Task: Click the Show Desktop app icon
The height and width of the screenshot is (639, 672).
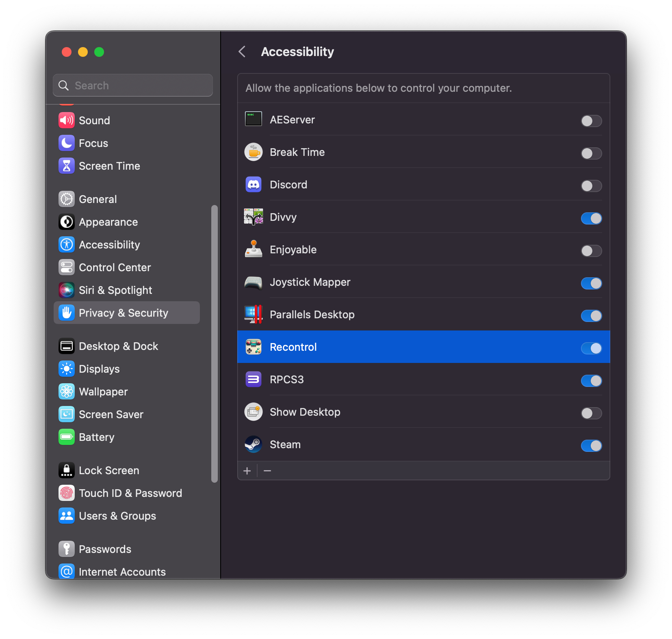Action: click(x=253, y=412)
